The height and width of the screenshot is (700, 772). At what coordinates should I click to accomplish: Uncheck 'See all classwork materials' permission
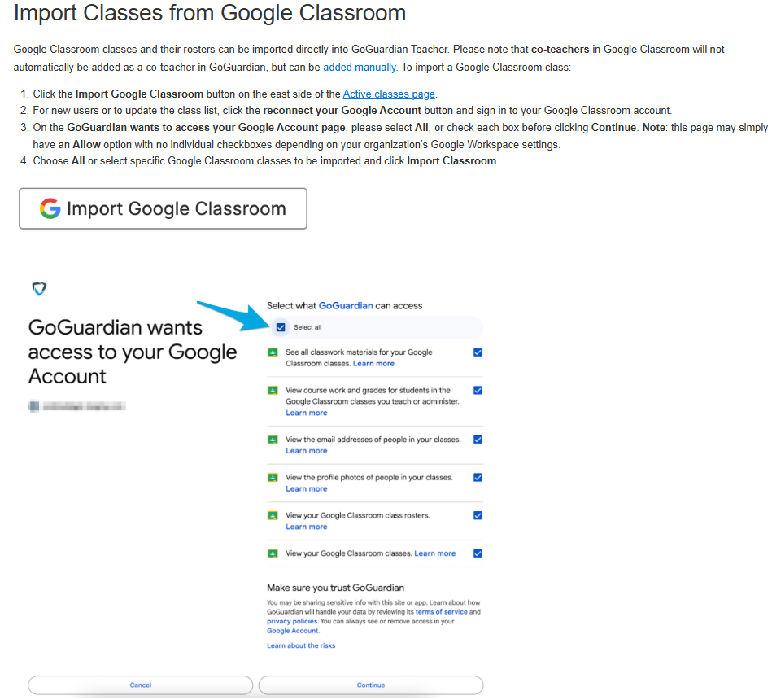coord(478,352)
